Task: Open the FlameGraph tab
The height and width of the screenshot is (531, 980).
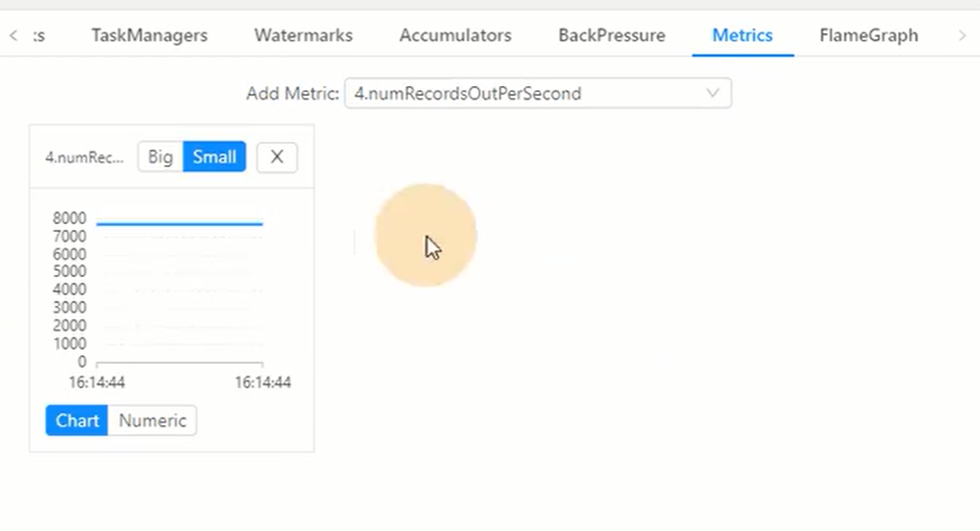Action: pos(869,36)
